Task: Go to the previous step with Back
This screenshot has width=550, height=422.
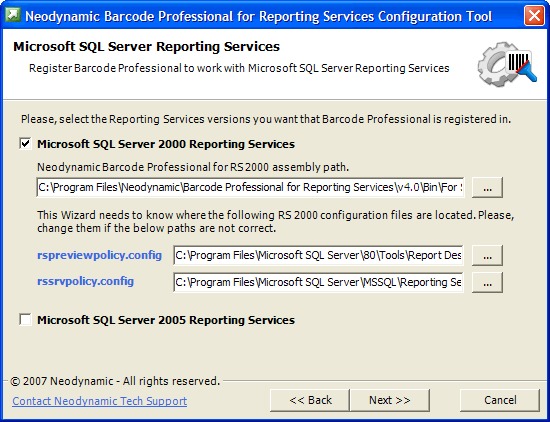Action: 310,400
